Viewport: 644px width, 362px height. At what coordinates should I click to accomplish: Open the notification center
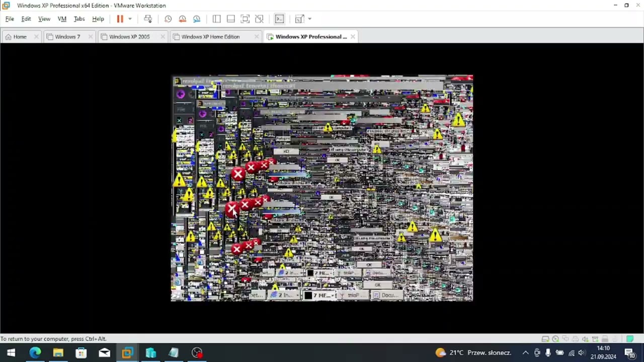click(630, 353)
